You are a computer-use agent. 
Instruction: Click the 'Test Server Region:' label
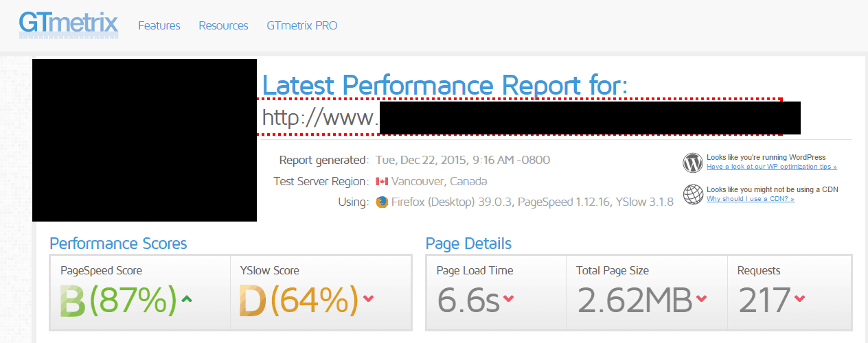click(321, 182)
